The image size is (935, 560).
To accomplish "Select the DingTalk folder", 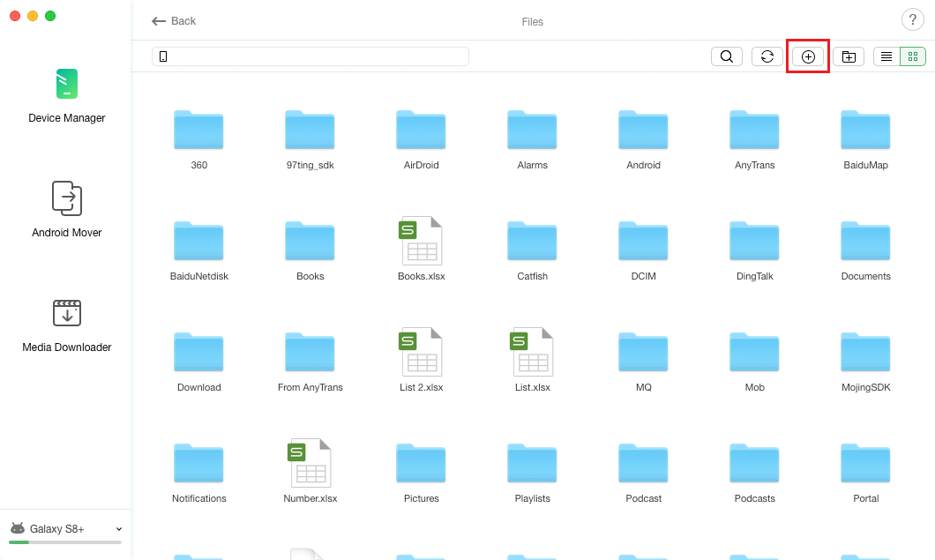I will click(x=754, y=241).
